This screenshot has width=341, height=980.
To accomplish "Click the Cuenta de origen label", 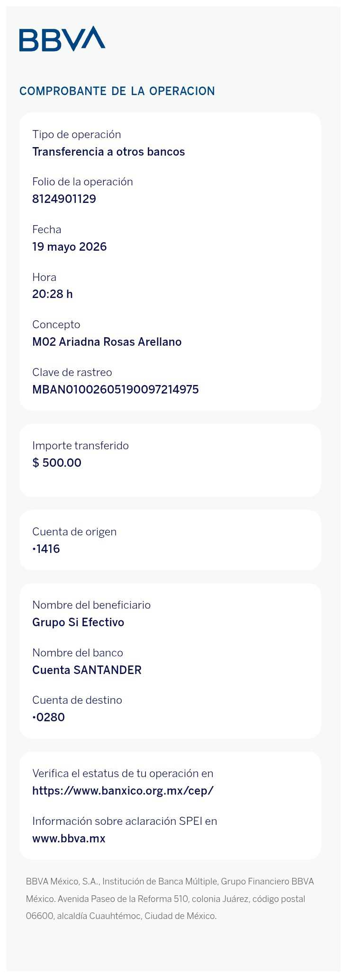I will point(74,532).
